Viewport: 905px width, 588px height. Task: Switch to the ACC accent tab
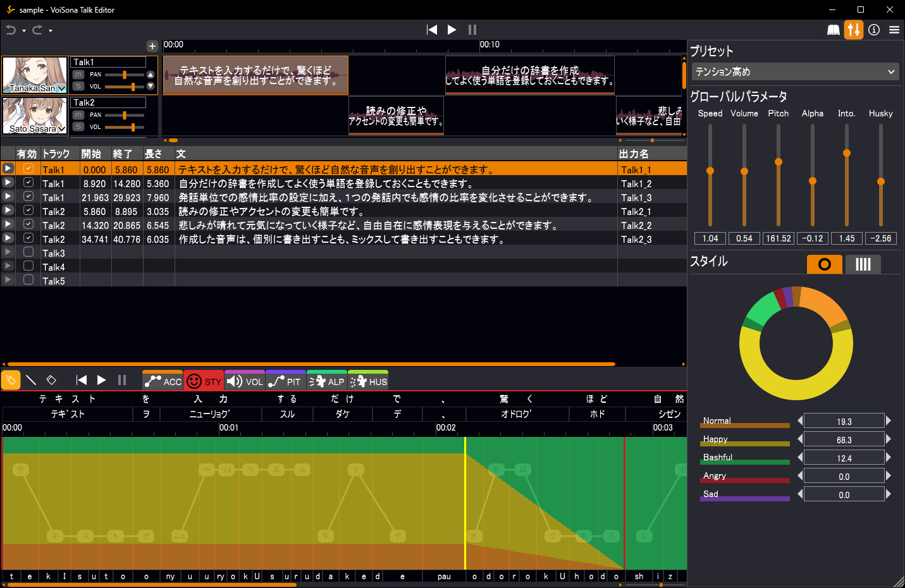click(163, 381)
